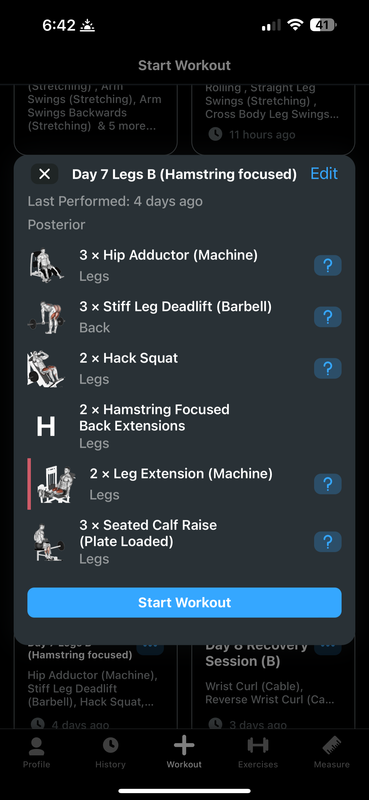The height and width of the screenshot is (800, 369).
Task: Tap the Stiff Leg Deadlift thumbnail
Action: [x=46, y=317]
